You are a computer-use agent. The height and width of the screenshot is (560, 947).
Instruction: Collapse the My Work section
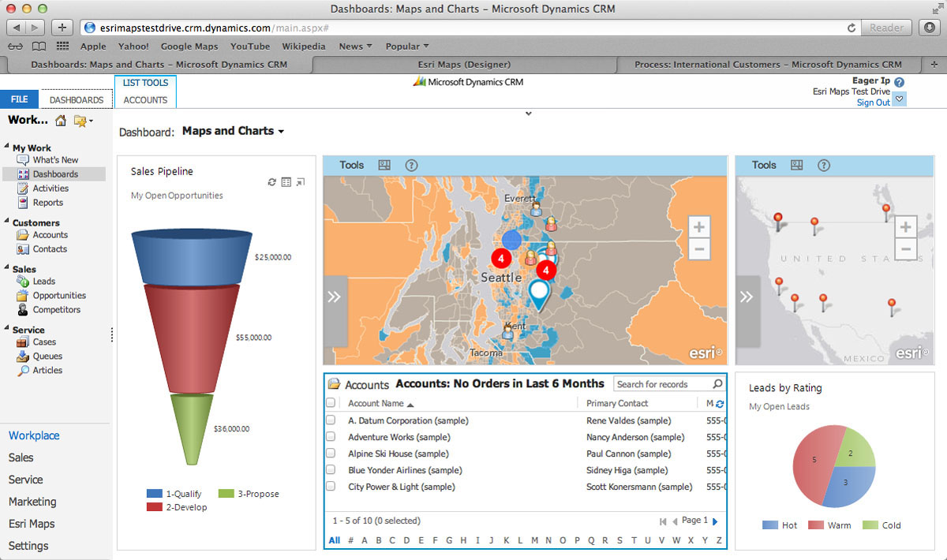point(6,147)
